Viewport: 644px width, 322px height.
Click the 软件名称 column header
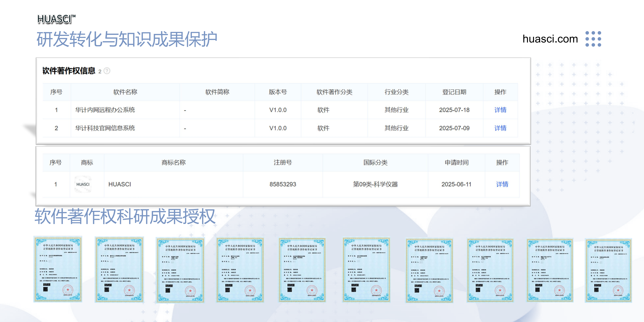pos(125,92)
